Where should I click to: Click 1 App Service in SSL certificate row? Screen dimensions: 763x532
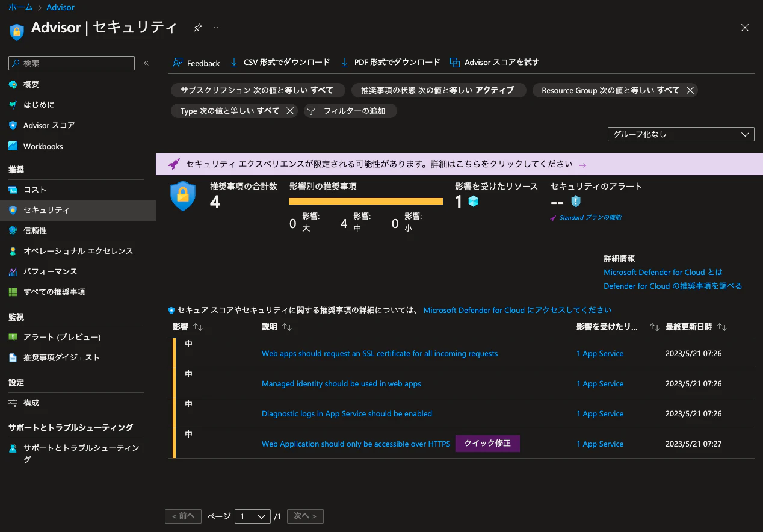600,353
